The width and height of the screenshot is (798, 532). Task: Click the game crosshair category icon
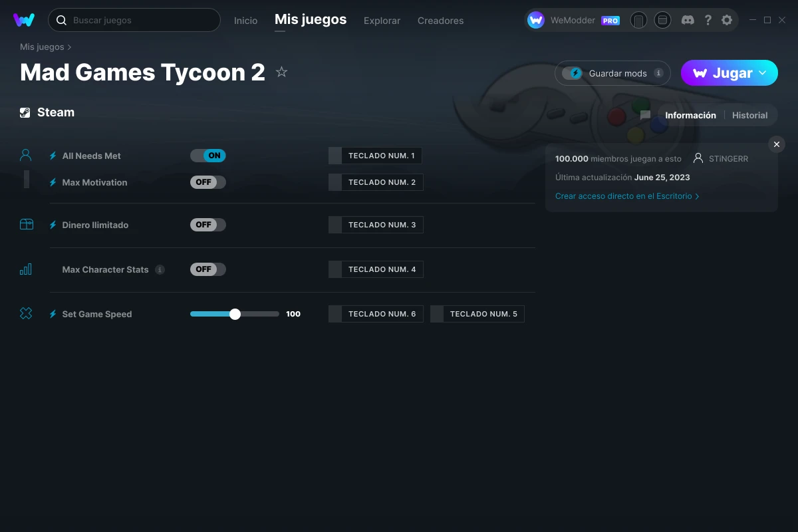26,314
